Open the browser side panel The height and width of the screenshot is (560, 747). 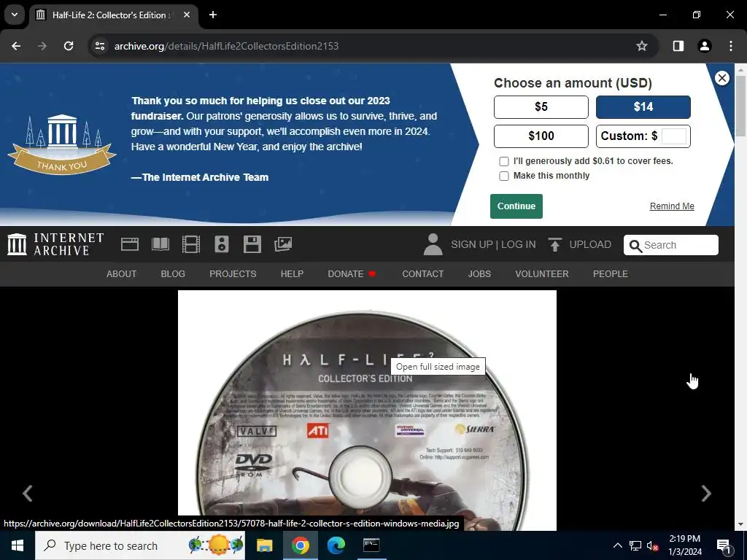678,46
